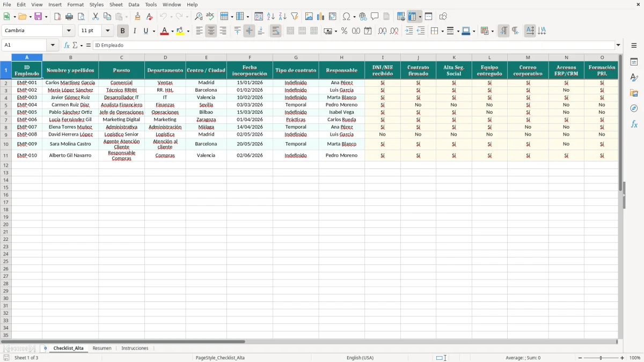Toggle center horizontal alignment
Screen dimensions: 644x362
211,31
